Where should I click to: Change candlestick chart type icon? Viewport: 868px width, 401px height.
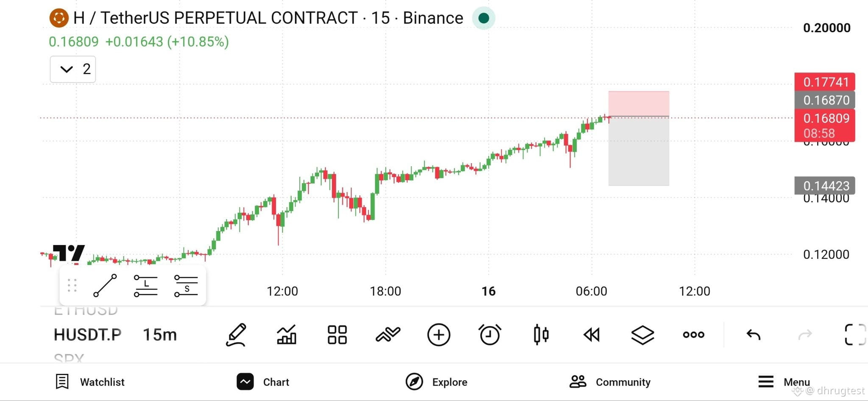point(541,335)
